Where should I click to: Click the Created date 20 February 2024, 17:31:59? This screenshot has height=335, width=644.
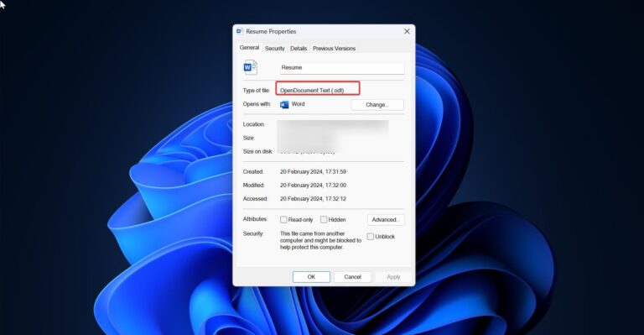[x=313, y=172]
